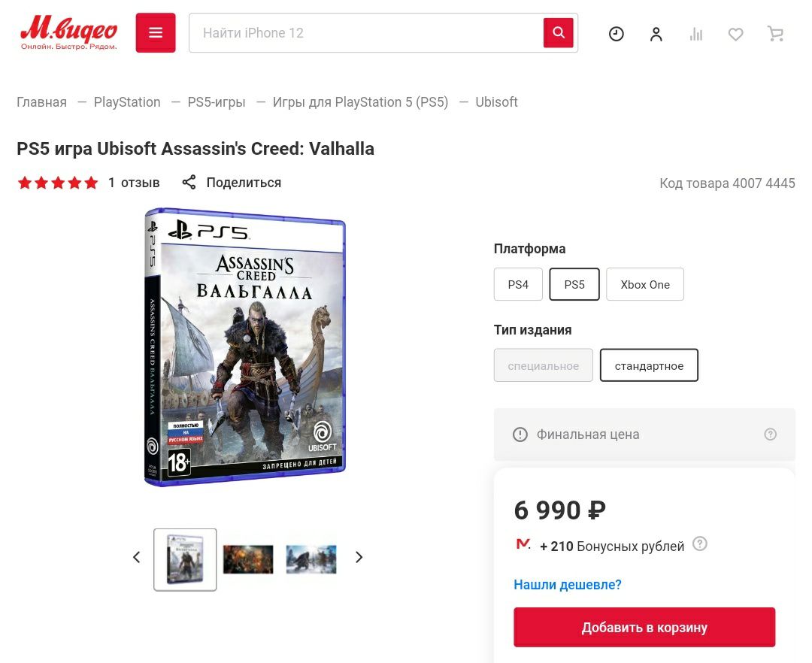Click the help icon beside Финальная цена
The width and height of the screenshot is (812, 663).
(770, 434)
